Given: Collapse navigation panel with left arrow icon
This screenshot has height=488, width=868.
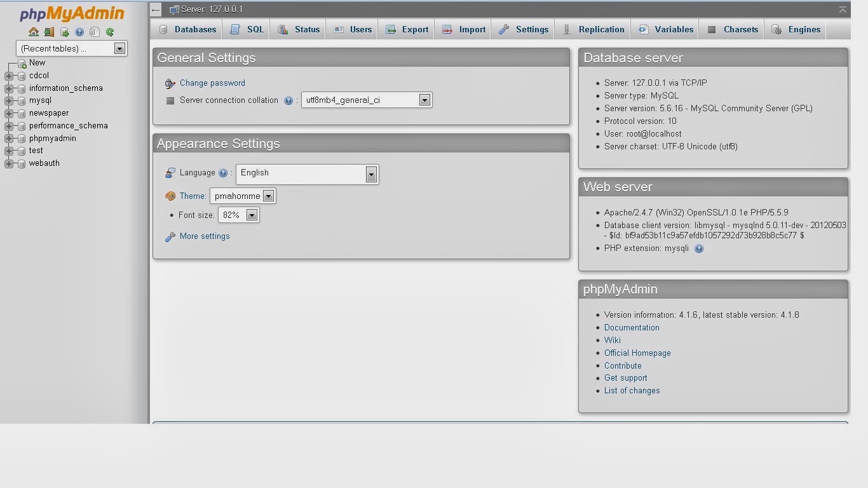Looking at the screenshot, I should (x=156, y=10).
